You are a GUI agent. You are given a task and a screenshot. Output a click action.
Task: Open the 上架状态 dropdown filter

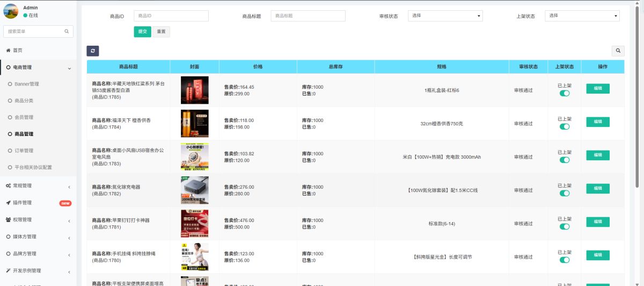click(582, 16)
